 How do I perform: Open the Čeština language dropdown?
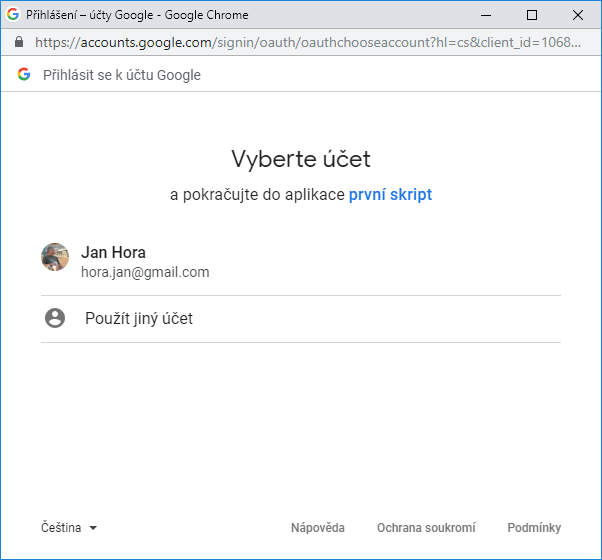point(69,528)
